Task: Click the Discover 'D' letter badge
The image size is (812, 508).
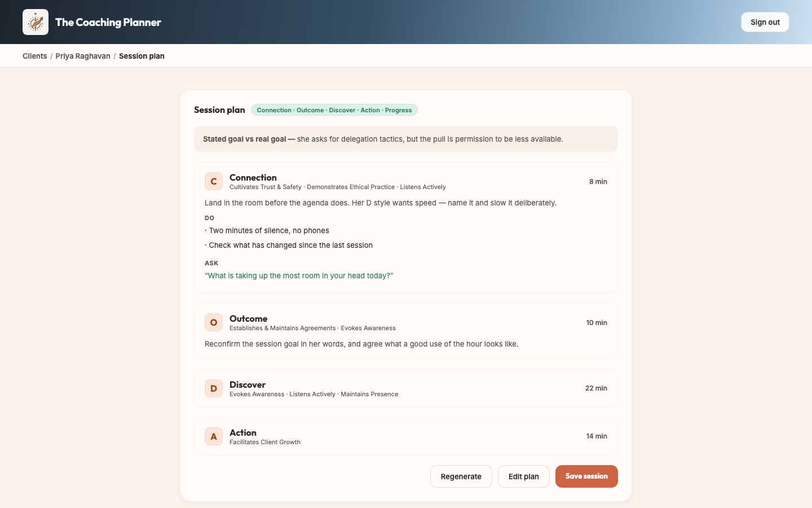Action: (214, 388)
